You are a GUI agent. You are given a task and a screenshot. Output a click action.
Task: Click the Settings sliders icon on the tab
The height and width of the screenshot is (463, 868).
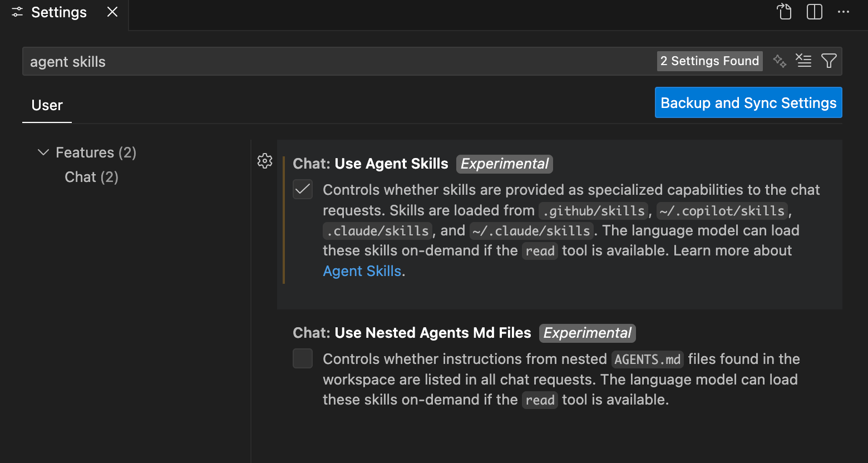pos(16,12)
